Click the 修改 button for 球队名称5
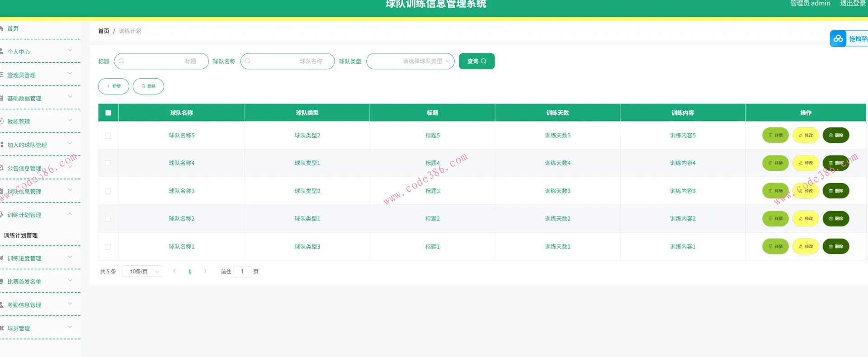 (x=806, y=135)
